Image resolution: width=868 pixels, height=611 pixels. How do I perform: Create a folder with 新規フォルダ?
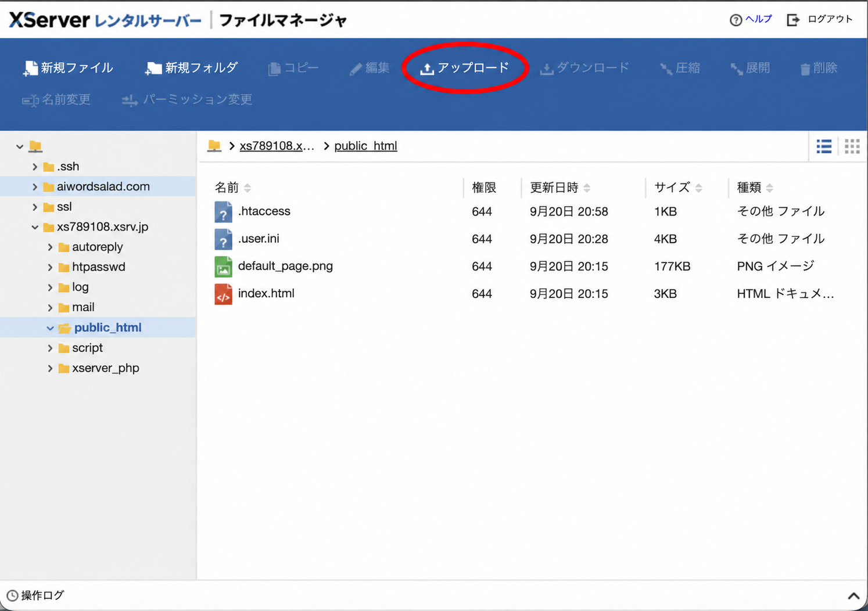point(191,68)
